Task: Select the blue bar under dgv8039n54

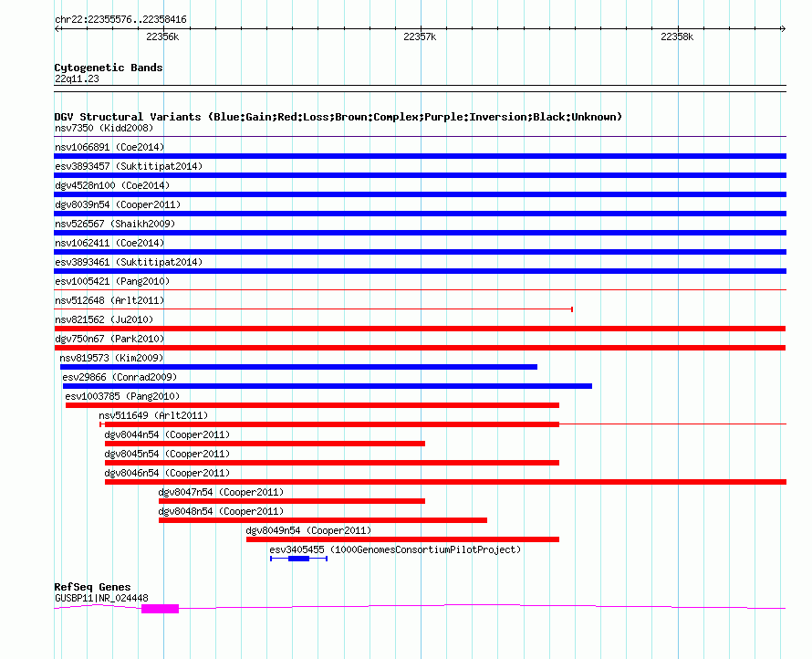Action: [x=420, y=214]
